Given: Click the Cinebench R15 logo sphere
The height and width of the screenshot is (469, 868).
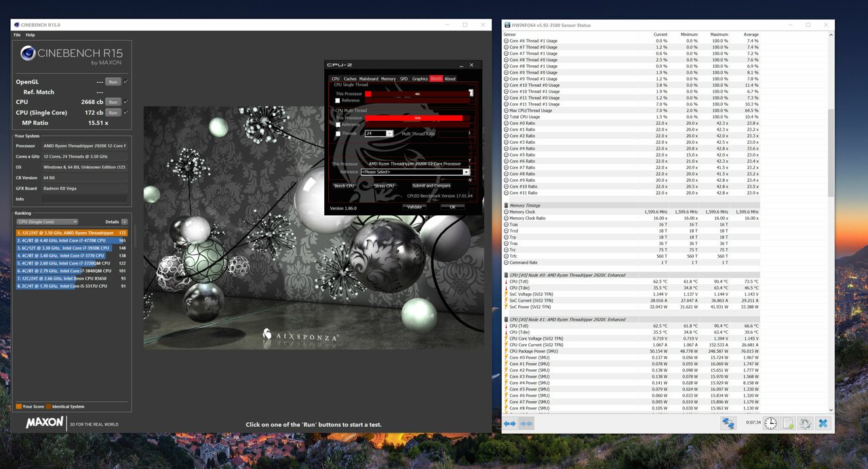Looking at the screenshot, I should coord(28,53).
